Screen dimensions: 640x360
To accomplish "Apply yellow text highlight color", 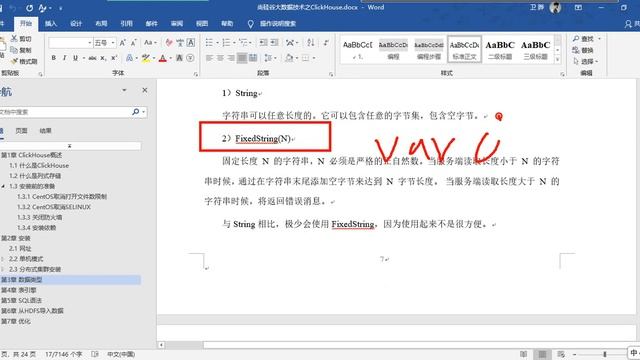I will point(145,58).
